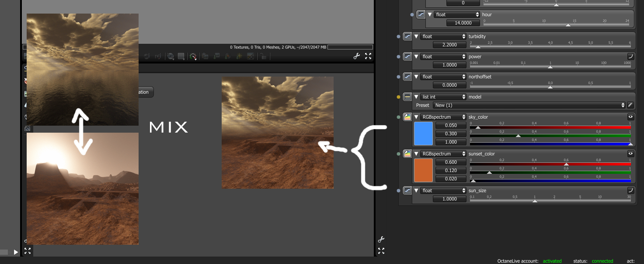The width and height of the screenshot is (644, 264).
Task: Click the alpha checkerboard icon in toolbar
Action: 251,56
